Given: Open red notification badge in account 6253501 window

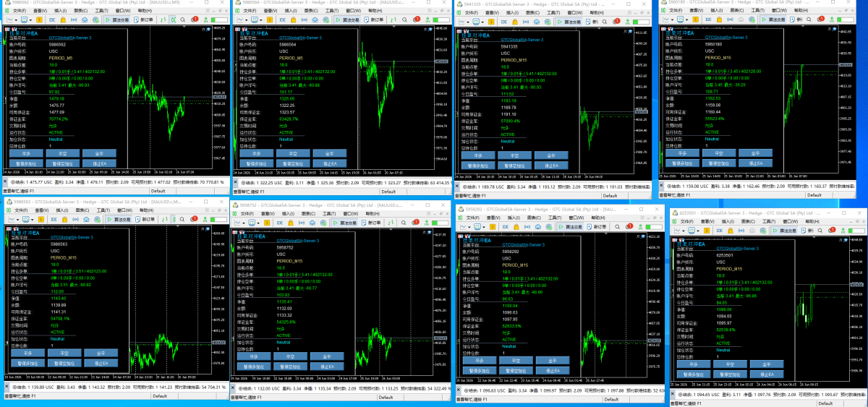Looking at the screenshot, I should [833, 230].
